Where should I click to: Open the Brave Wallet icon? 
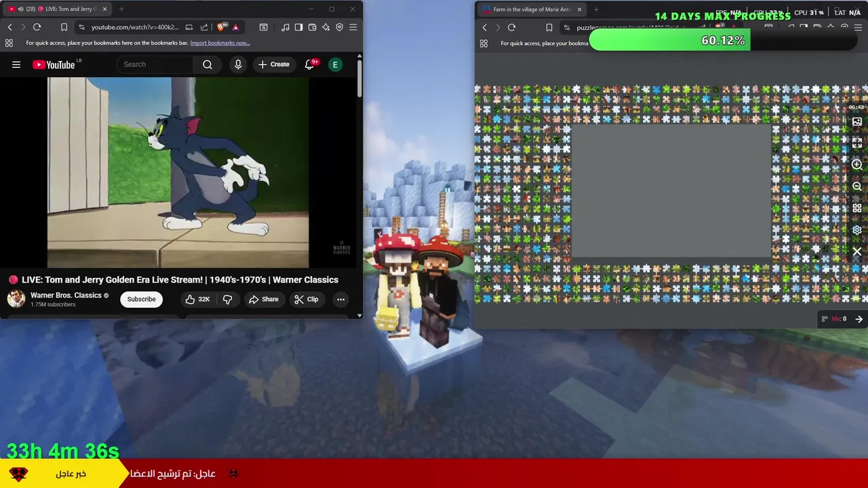pyautogui.click(x=312, y=27)
